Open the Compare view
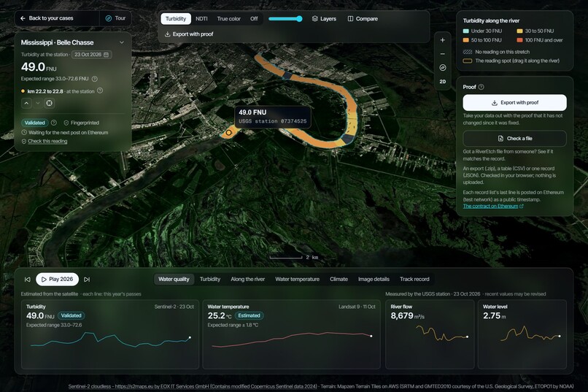 click(363, 19)
